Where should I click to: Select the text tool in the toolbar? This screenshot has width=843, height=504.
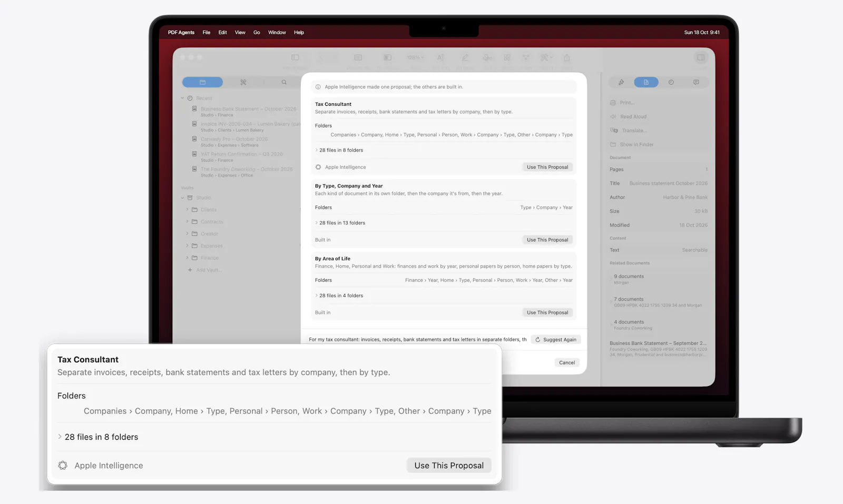(440, 57)
